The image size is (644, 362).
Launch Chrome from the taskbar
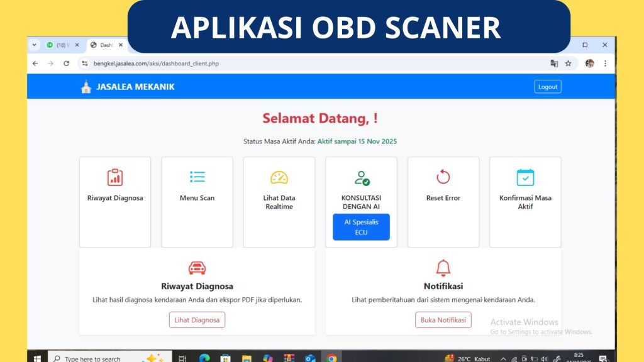tap(333, 358)
